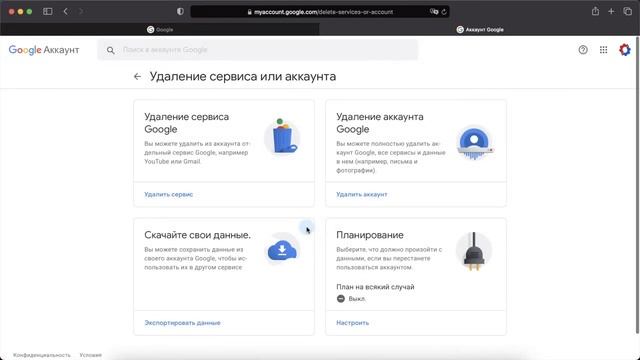Screen dimensions: 640x360
Task: Click the Планирование heading
Action: tap(370, 235)
